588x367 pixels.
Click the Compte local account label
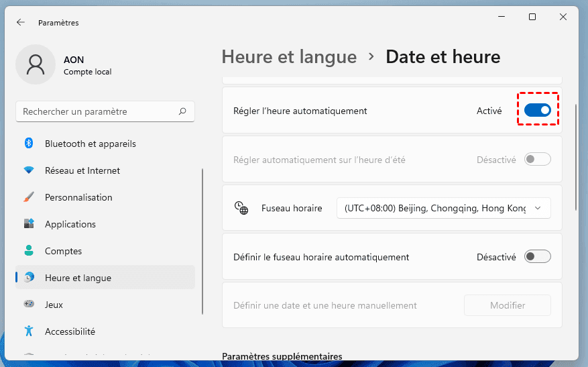[87, 72]
